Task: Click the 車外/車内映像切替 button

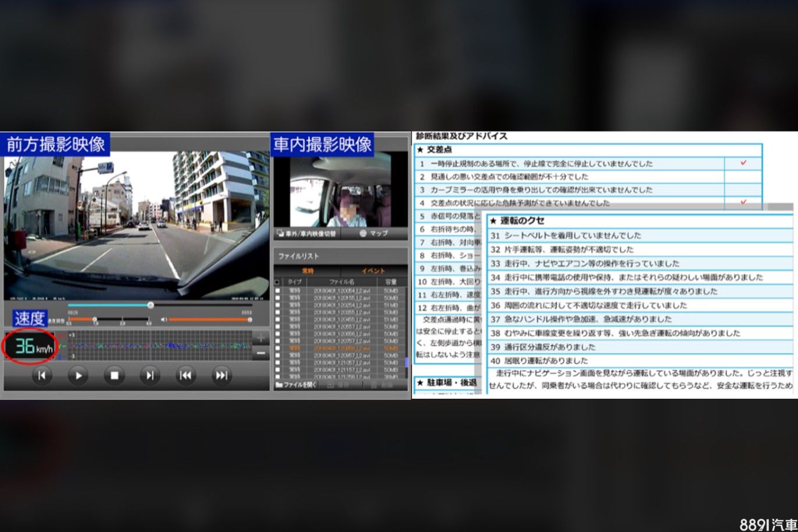Action: (x=307, y=233)
